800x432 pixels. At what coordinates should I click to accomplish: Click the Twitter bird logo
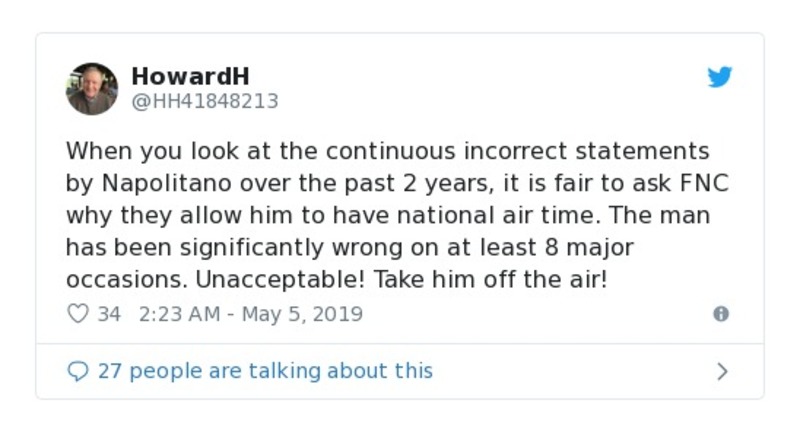720,77
